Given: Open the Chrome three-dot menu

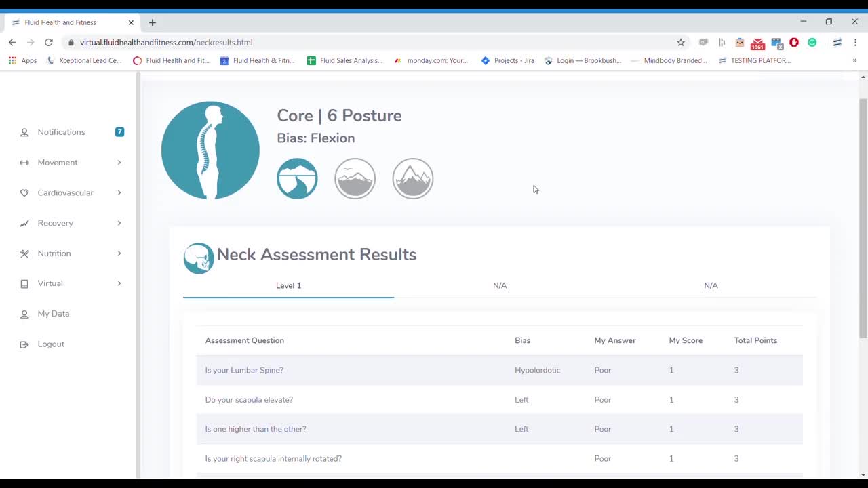Looking at the screenshot, I should (x=855, y=42).
